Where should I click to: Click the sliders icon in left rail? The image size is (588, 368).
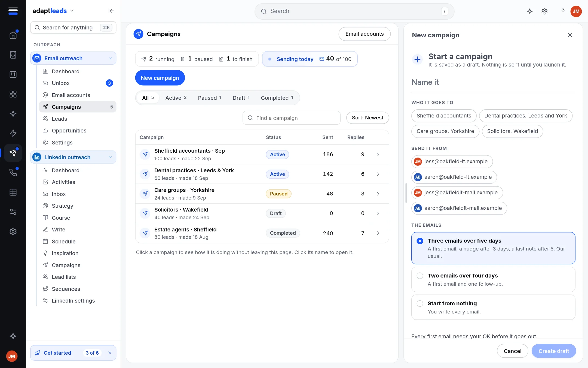tap(13, 212)
